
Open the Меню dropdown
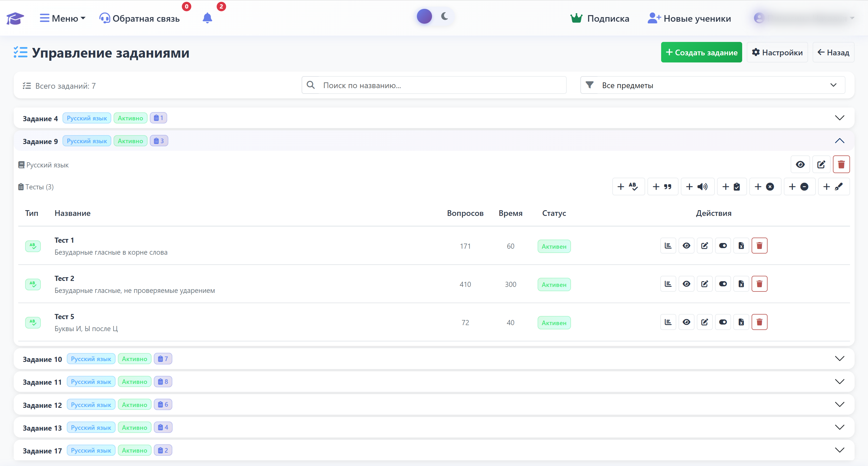(x=62, y=18)
